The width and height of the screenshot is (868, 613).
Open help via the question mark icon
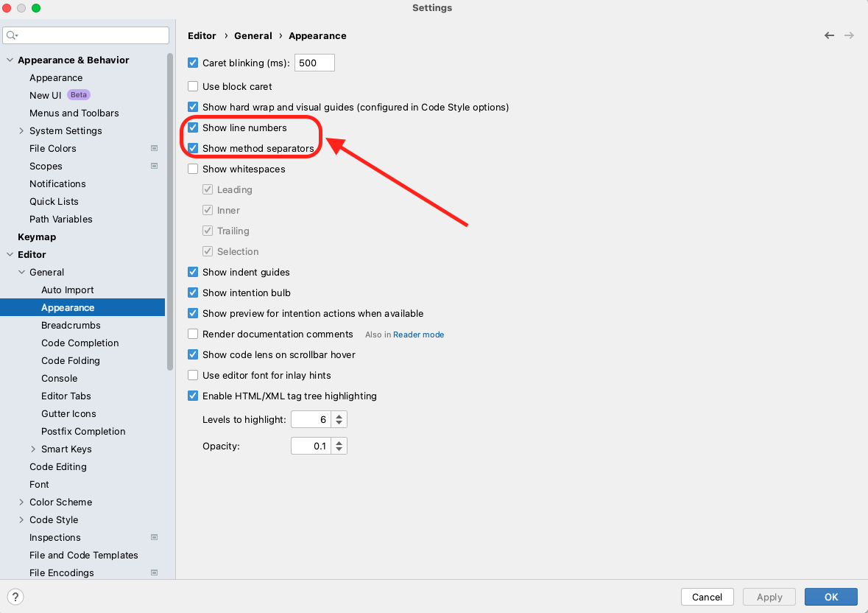pyautogui.click(x=15, y=597)
